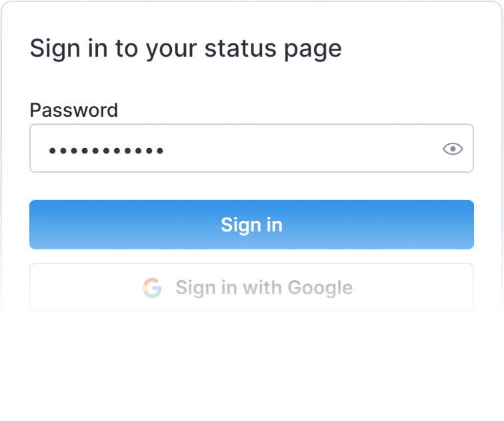The height and width of the screenshot is (421, 504).
Task: Click the multicolored Google G logo
Action: tap(152, 288)
